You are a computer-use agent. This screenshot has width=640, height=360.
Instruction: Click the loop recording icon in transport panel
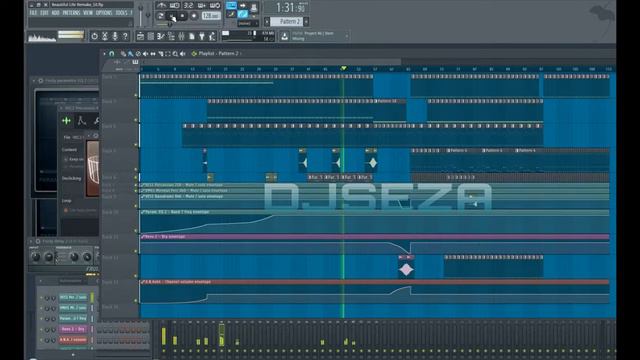coord(215,6)
